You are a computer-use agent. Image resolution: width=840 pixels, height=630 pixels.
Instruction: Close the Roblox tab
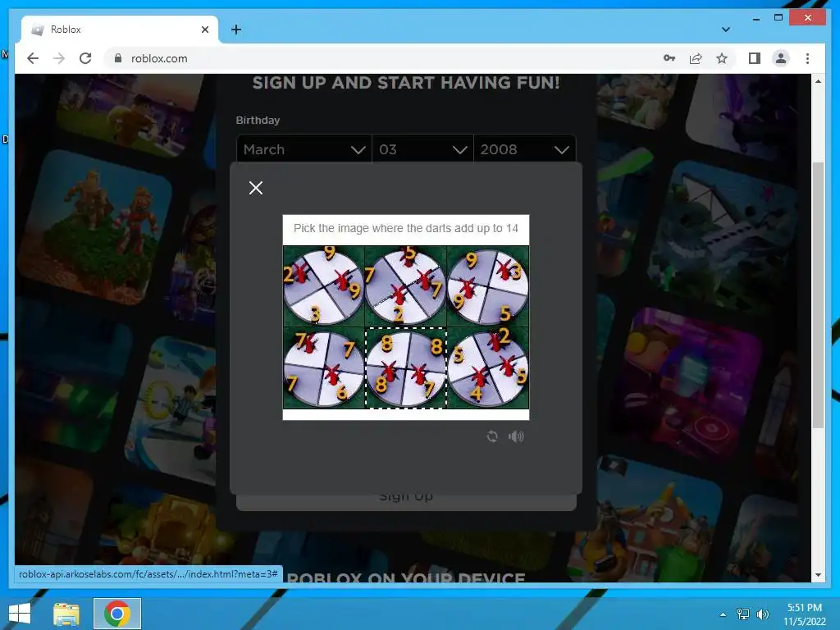[x=204, y=30]
